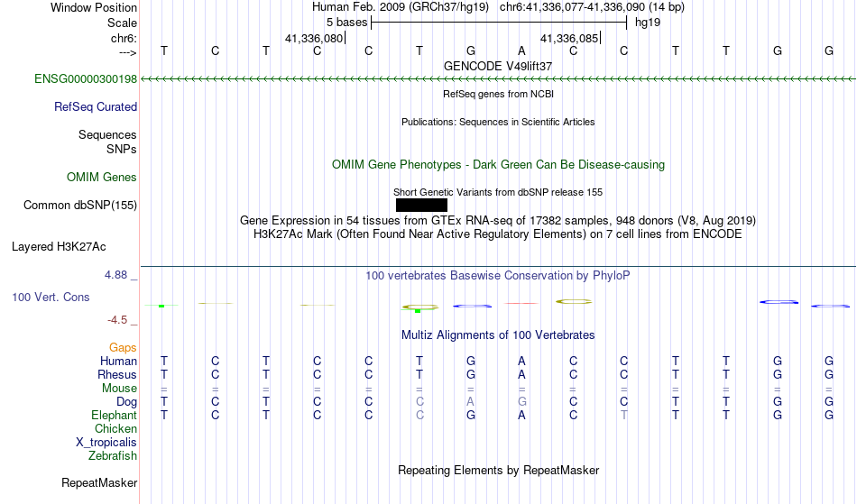Image resolution: width=857 pixels, height=504 pixels.
Task: Open Publications: Sequences in Scientific Articles title
Action: coord(498,122)
